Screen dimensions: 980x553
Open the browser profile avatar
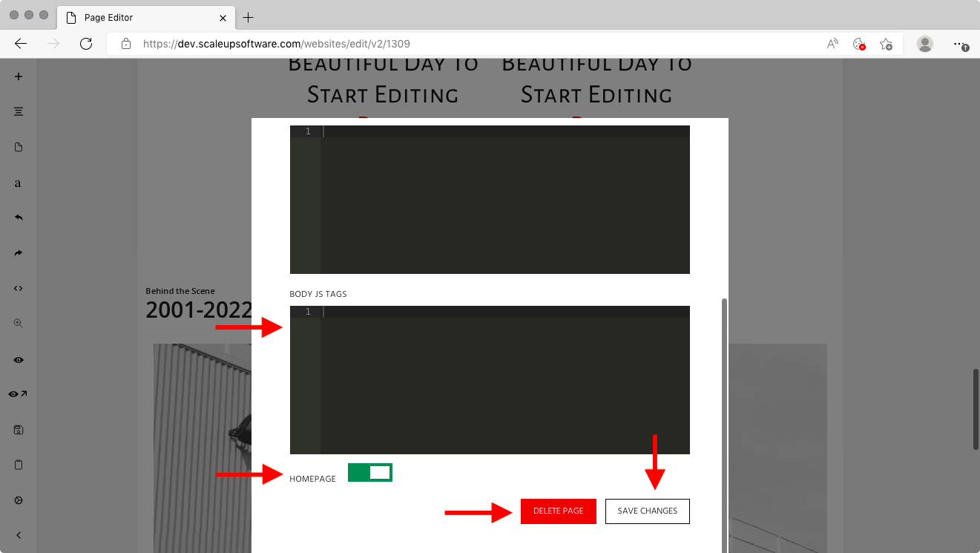(x=924, y=44)
